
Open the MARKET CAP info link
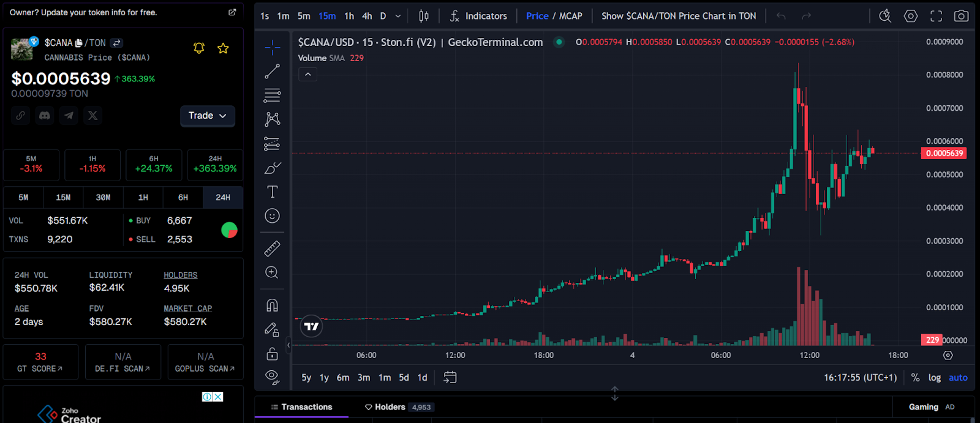point(188,309)
